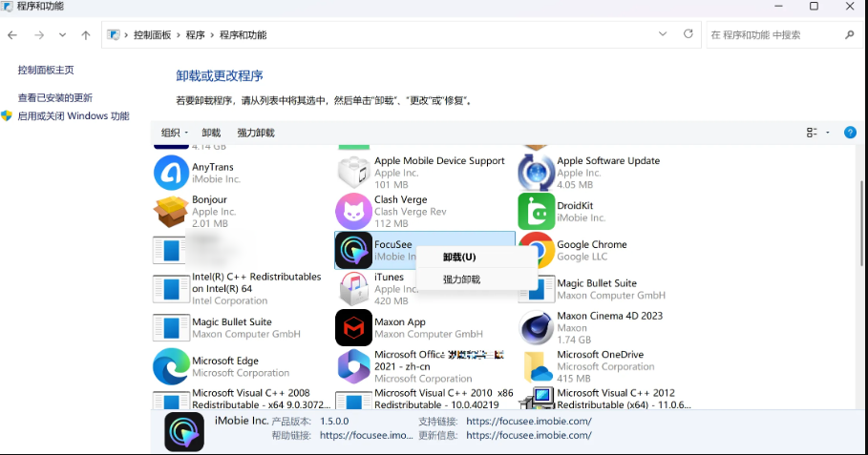Click the Microsoft Office 2021 icon
Image resolution: width=868 pixels, height=455 pixels.
tap(353, 366)
